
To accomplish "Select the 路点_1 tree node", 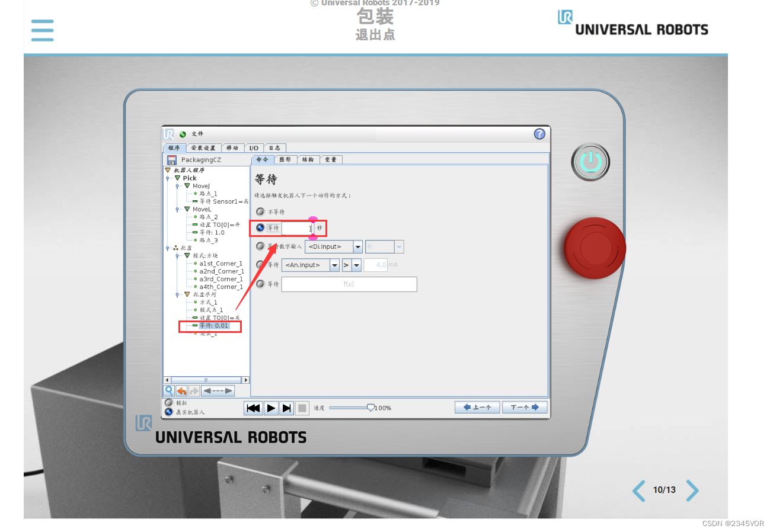I will point(208,194).
